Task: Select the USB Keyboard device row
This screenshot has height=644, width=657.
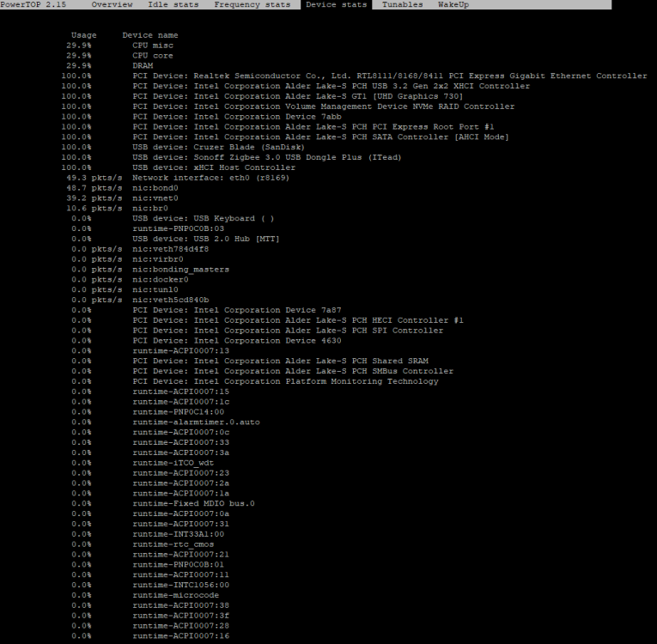Action: click(x=173, y=219)
